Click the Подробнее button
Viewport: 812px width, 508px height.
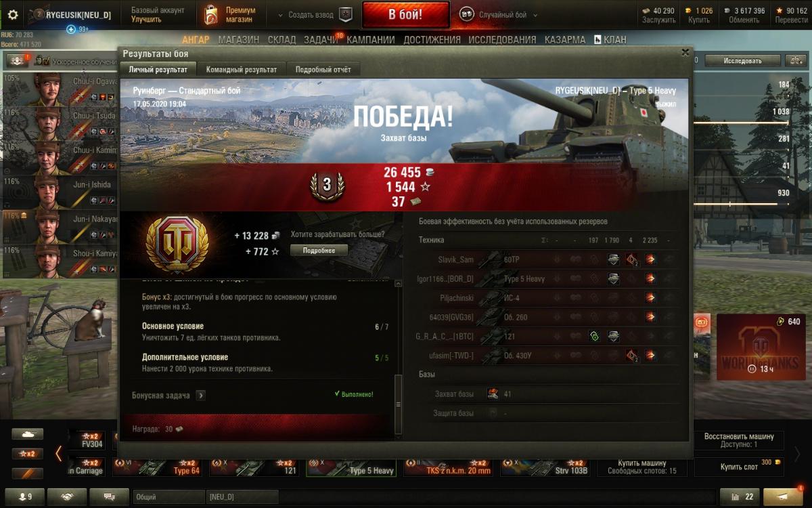pos(318,250)
